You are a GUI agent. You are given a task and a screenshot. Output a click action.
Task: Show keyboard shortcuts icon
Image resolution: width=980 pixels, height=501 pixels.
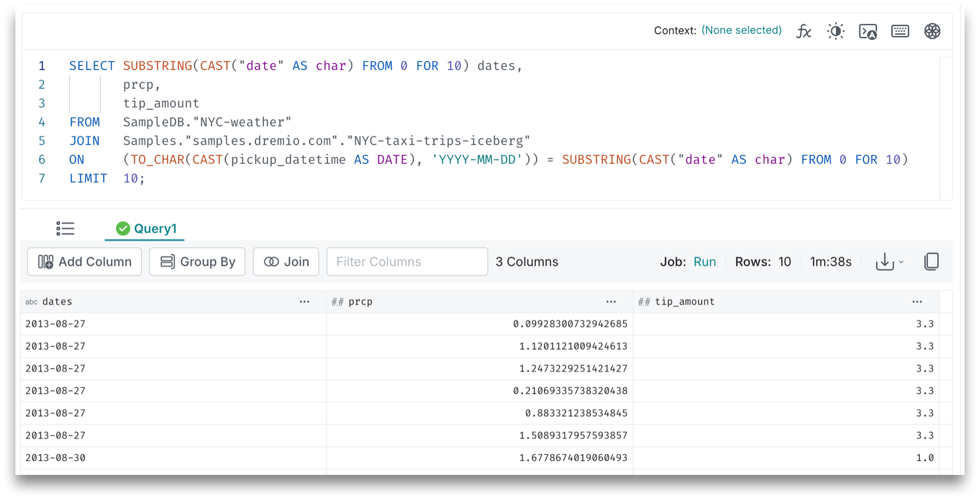900,31
